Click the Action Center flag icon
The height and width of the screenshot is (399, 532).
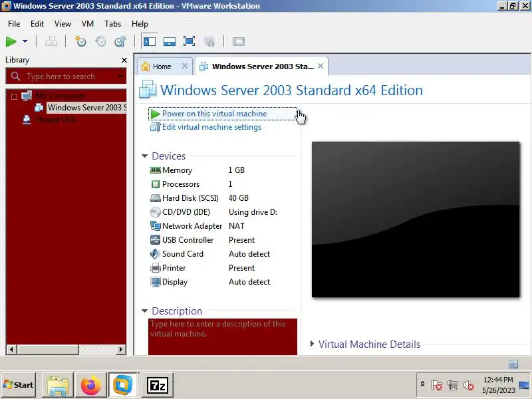point(437,385)
